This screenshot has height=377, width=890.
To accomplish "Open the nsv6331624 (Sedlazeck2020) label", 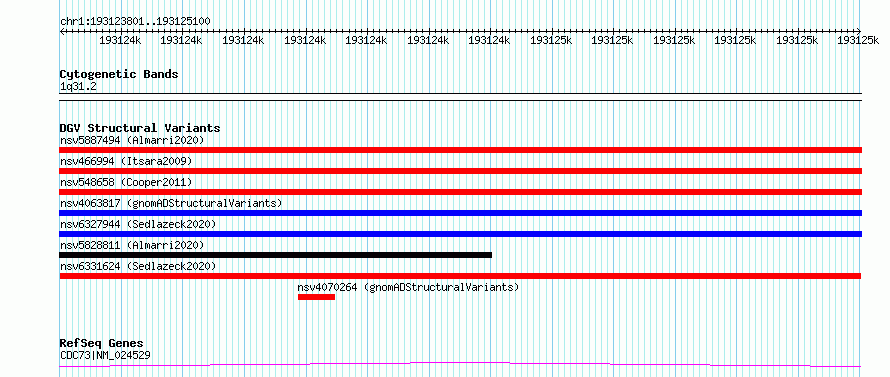I will tap(138, 266).
